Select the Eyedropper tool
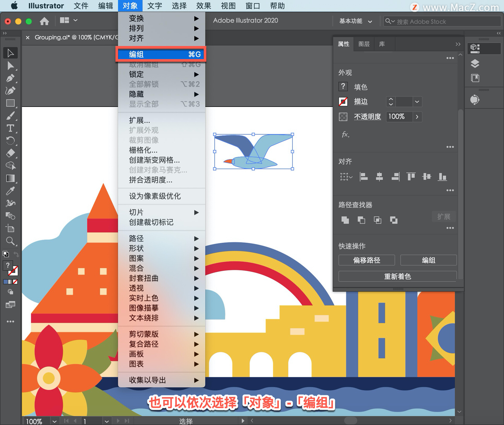The width and height of the screenshot is (504, 425). (10, 191)
